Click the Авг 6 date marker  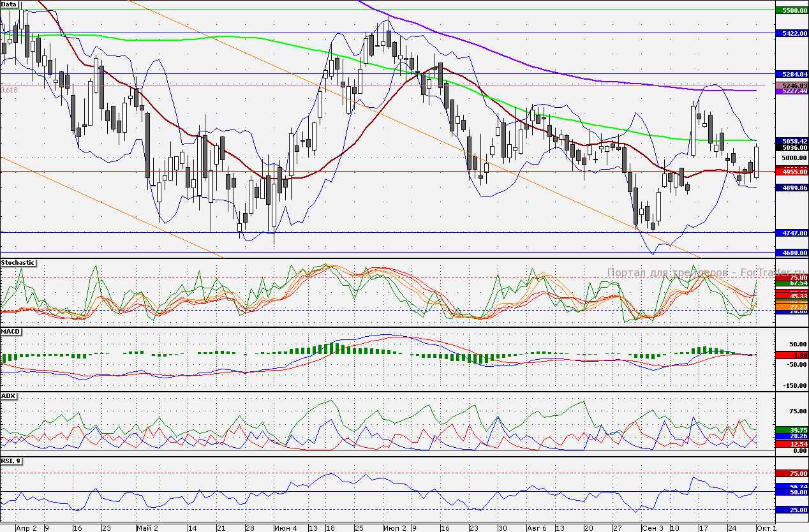[x=537, y=528]
